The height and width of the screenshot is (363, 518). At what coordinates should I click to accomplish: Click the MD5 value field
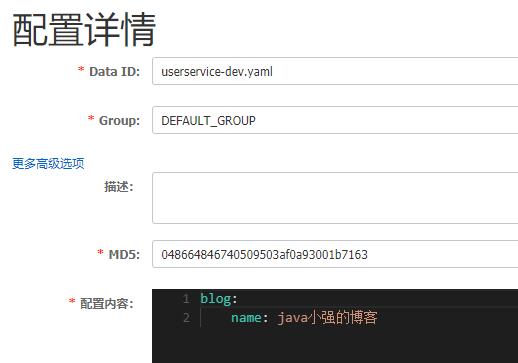coord(335,254)
